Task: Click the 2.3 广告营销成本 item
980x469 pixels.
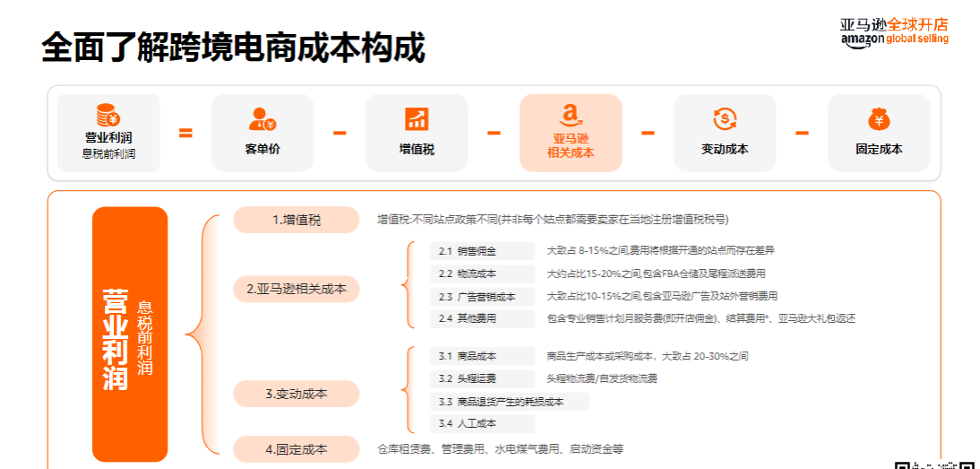Action: point(482,296)
